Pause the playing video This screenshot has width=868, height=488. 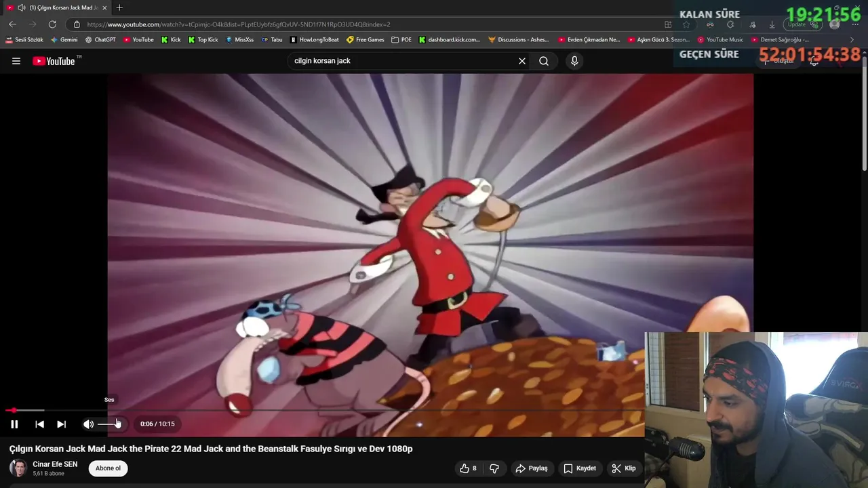(14, 424)
